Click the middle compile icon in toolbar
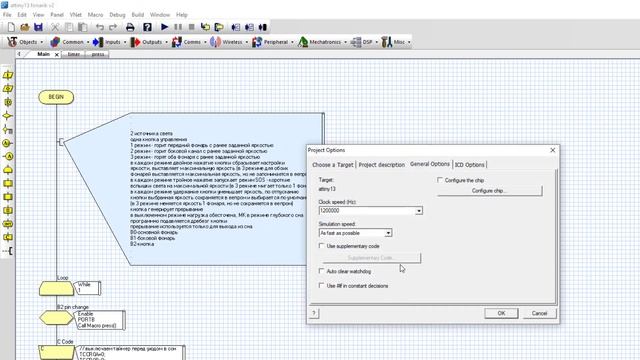This screenshot has width=640, height=360. 249,27
